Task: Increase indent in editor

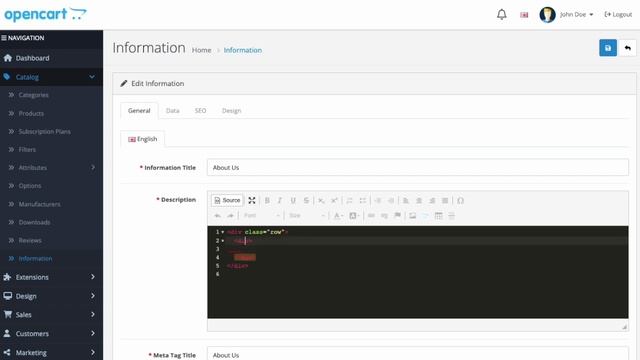Action: tap(391, 200)
